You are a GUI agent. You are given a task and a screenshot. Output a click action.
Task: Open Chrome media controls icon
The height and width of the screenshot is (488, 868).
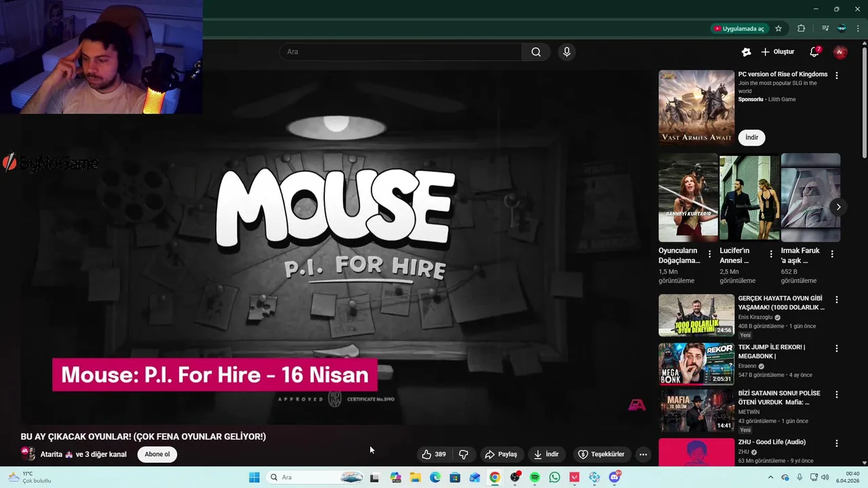825,28
